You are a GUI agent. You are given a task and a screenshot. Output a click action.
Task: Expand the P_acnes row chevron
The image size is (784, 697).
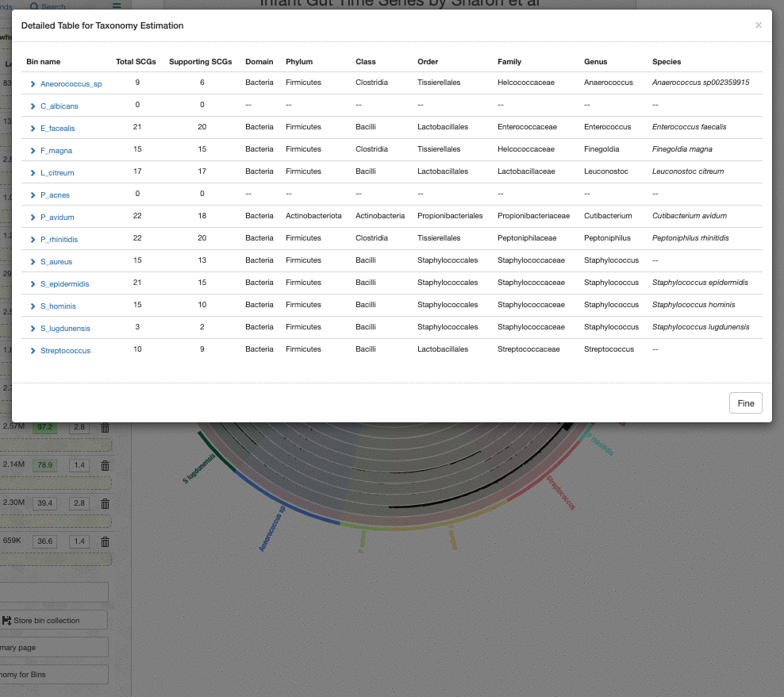33,195
